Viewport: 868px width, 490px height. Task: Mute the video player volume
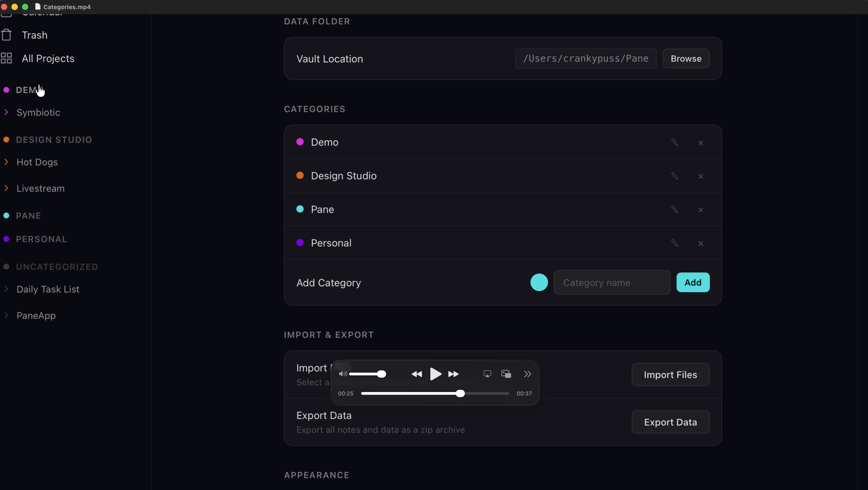[x=343, y=374]
